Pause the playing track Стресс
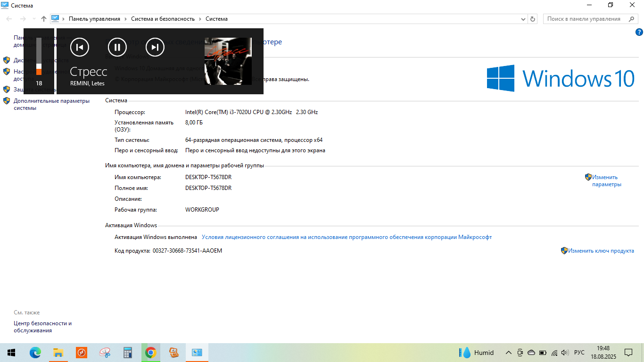644x362 pixels. [x=117, y=47]
